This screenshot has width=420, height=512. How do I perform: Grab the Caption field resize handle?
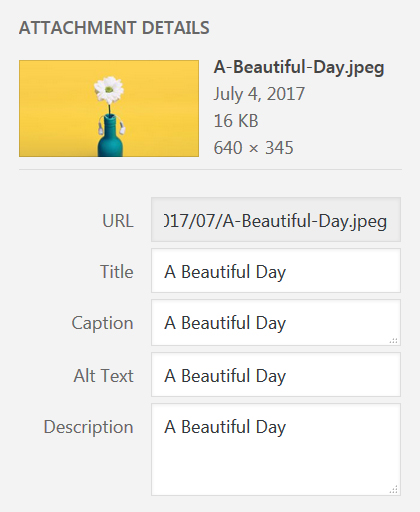click(394, 340)
